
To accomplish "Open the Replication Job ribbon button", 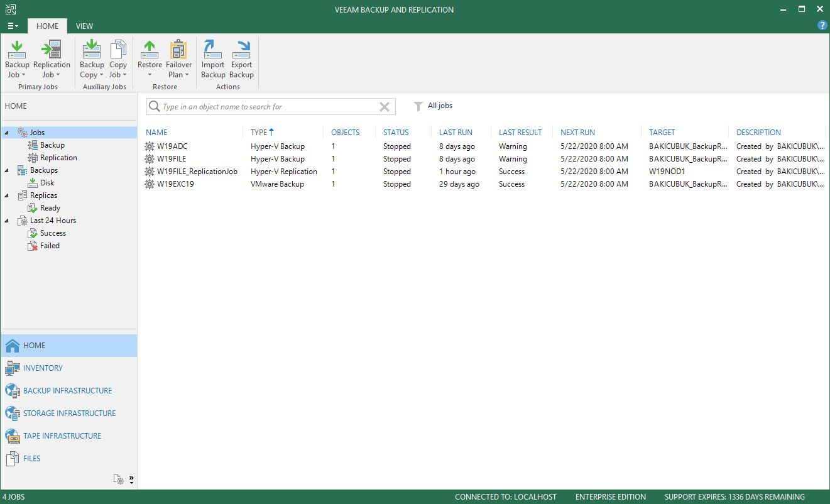I will pos(52,59).
